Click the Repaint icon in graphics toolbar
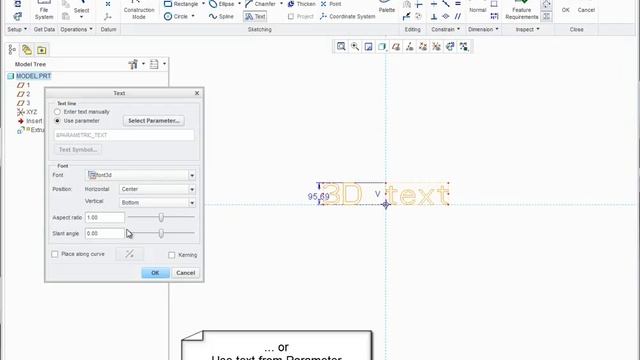640x360 pixels. (369, 47)
